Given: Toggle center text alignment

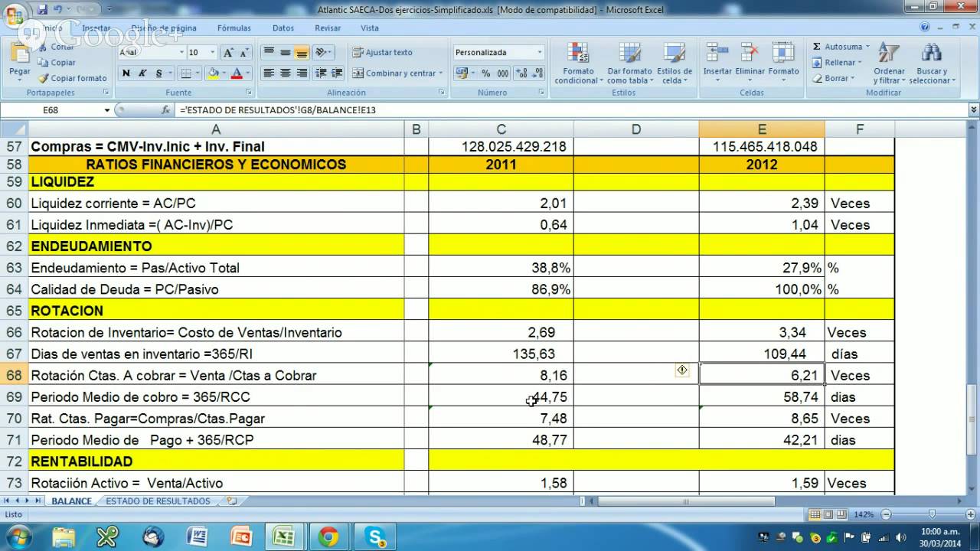Looking at the screenshot, I should (x=285, y=73).
